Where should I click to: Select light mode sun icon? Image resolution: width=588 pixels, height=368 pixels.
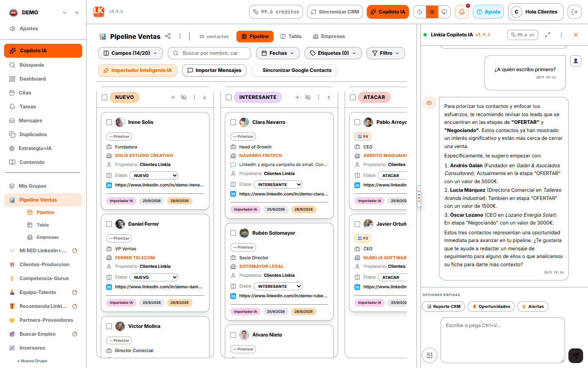[x=432, y=12]
